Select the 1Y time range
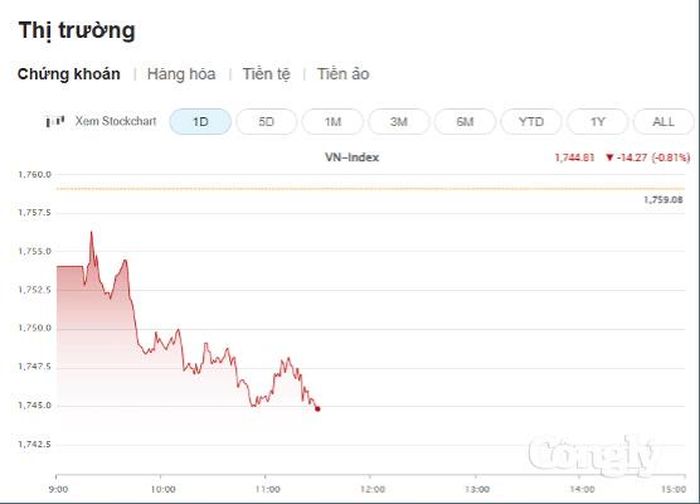 coord(597,121)
